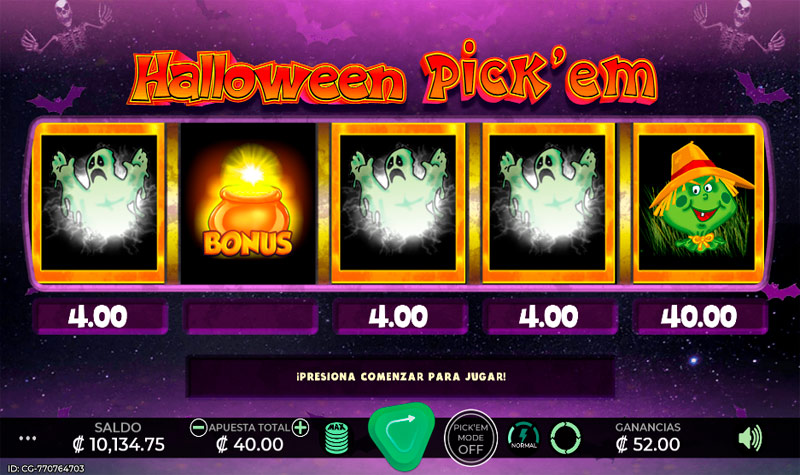Image resolution: width=800 pixels, height=475 pixels.
Task: Open the three-dots options menu
Action: [28, 438]
